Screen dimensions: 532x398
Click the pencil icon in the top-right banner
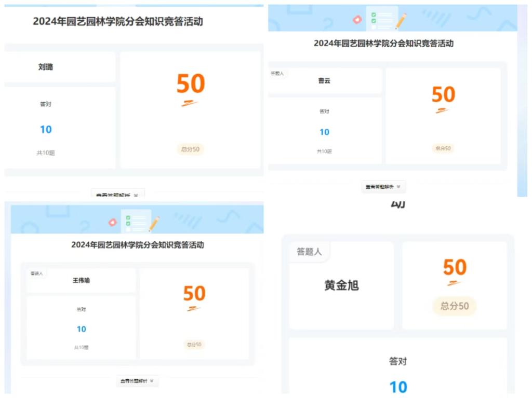401,21
